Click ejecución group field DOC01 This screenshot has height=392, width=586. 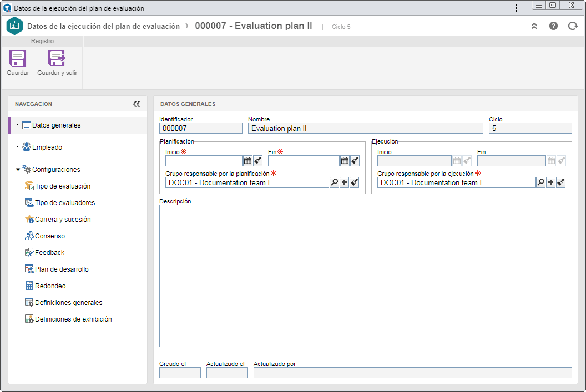[x=456, y=182]
